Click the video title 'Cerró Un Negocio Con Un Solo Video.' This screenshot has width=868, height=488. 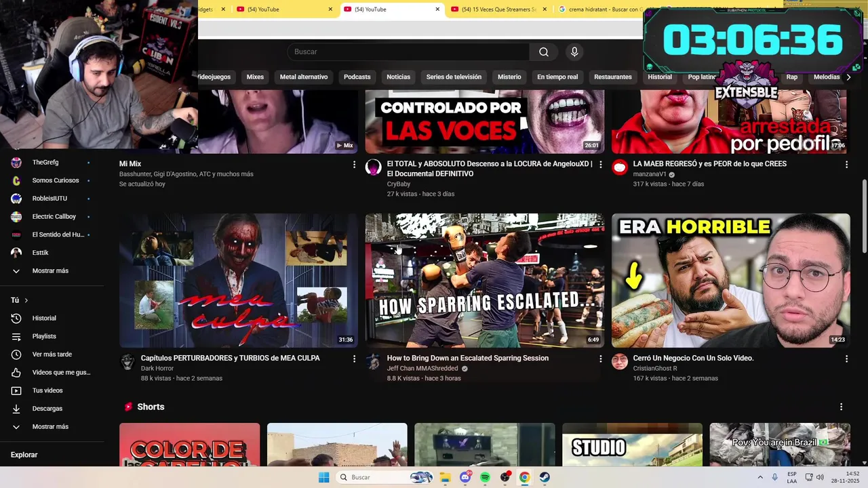pos(693,359)
